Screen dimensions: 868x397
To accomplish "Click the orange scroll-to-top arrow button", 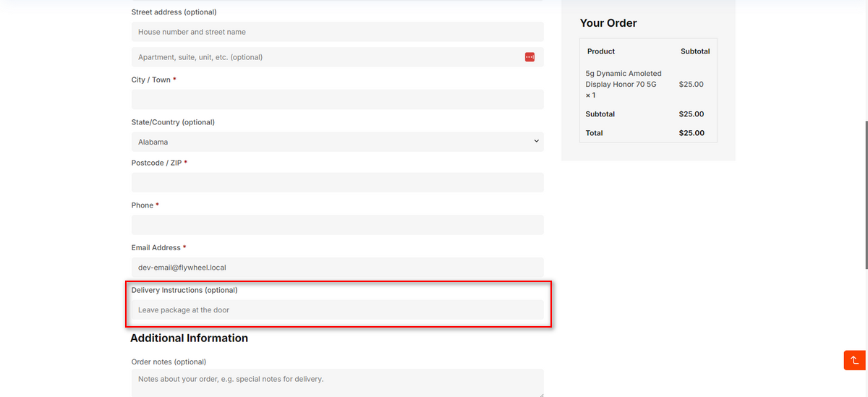I will point(854,359).
